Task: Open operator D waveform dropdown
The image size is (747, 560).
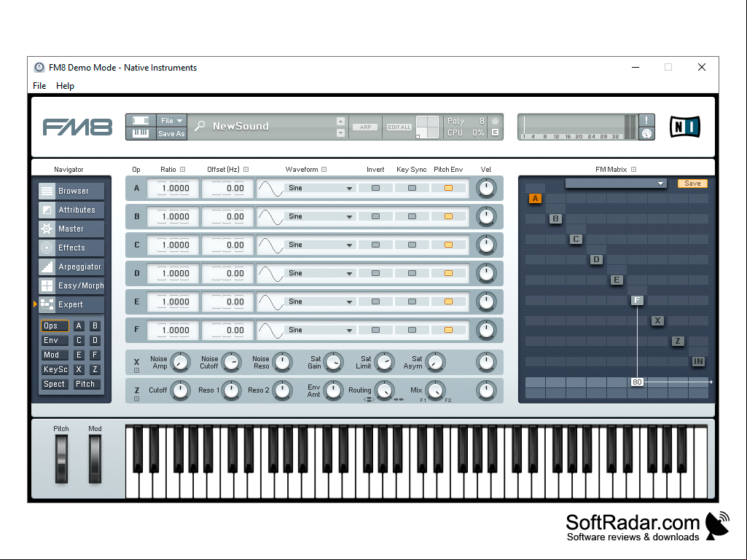Action: click(320, 273)
